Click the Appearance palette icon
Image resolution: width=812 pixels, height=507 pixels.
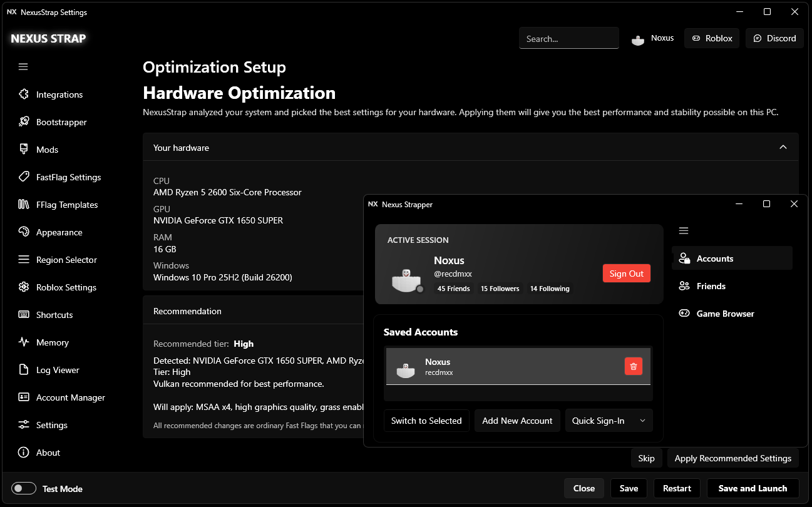point(24,232)
